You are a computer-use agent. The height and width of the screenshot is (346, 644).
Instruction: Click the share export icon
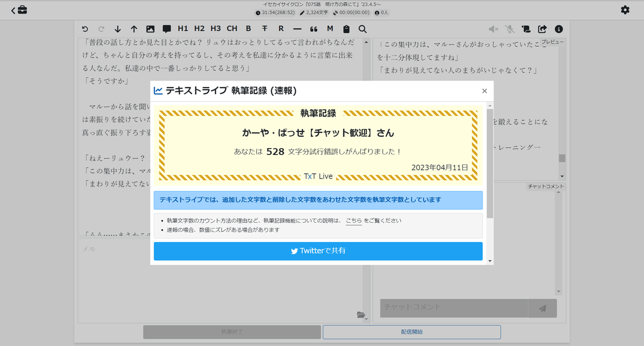tap(543, 29)
